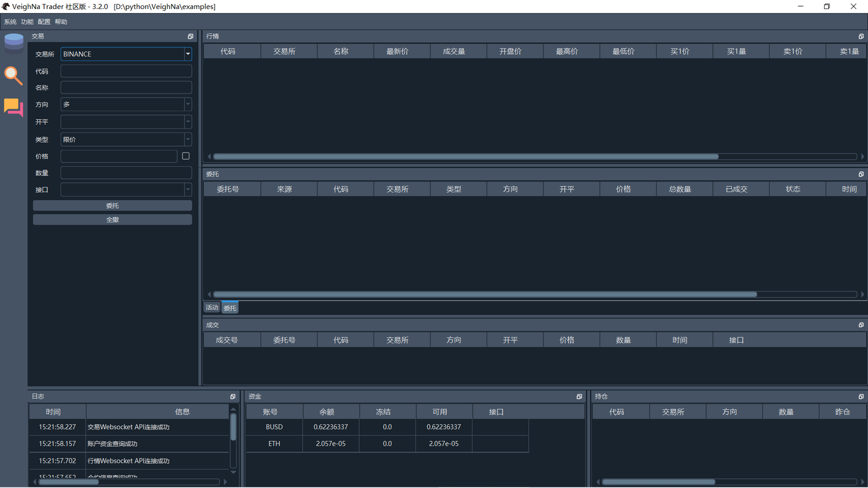Open the 功能 menu
The height and width of the screenshot is (488, 868).
pyautogui.click(x=27, y=22)
